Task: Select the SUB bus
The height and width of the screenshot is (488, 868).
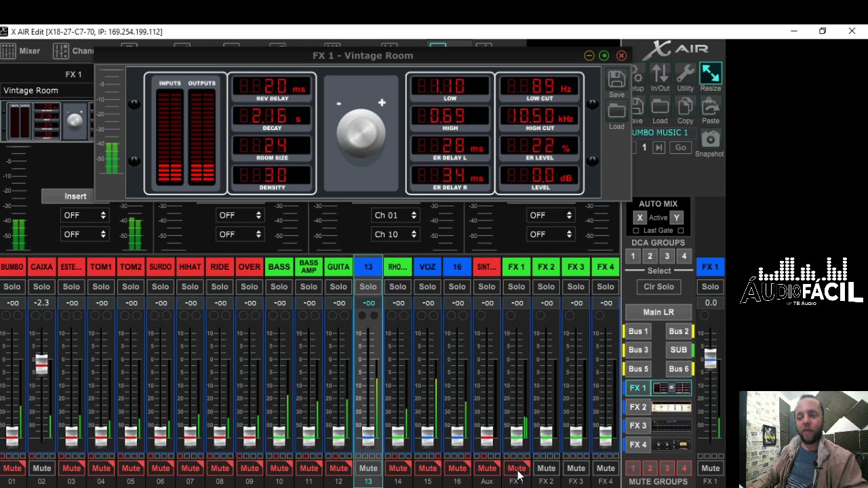Action: [678, 350]
